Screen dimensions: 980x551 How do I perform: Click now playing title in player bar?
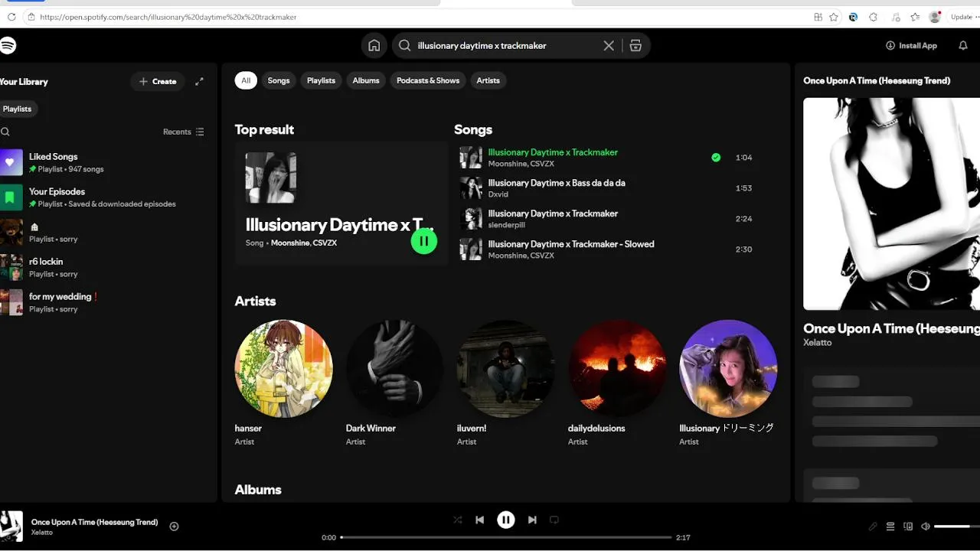pos(94,522)
